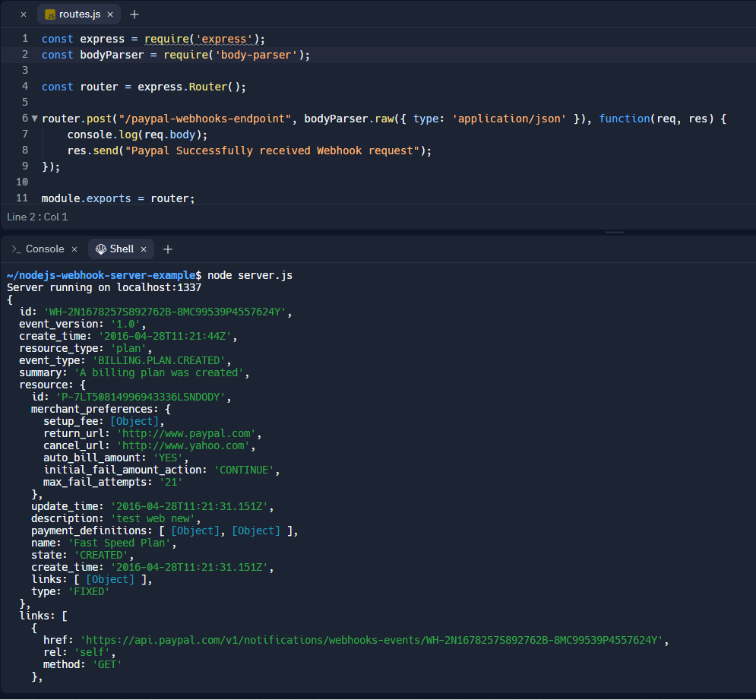The image size is (756, 700).
Task: Click return_url 'http://www.paypal.com'
Action: (x=186, y=433)
